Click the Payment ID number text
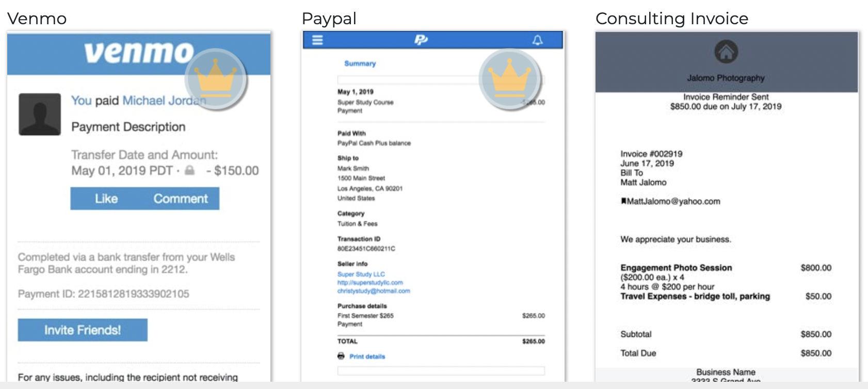The image size is (868, 389). tap(104, 294)
